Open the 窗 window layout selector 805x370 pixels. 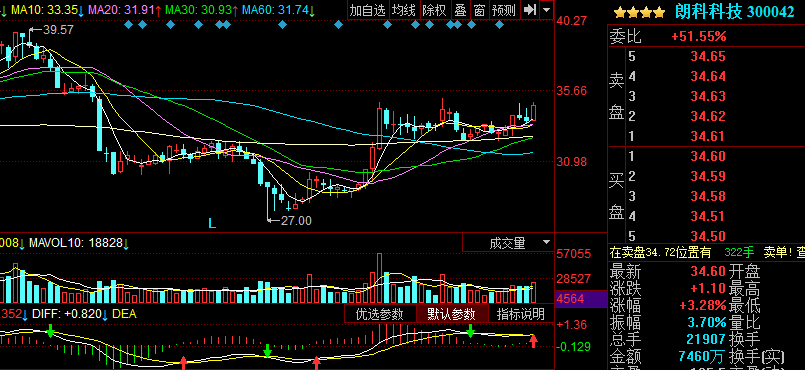[x=478, y=10]
